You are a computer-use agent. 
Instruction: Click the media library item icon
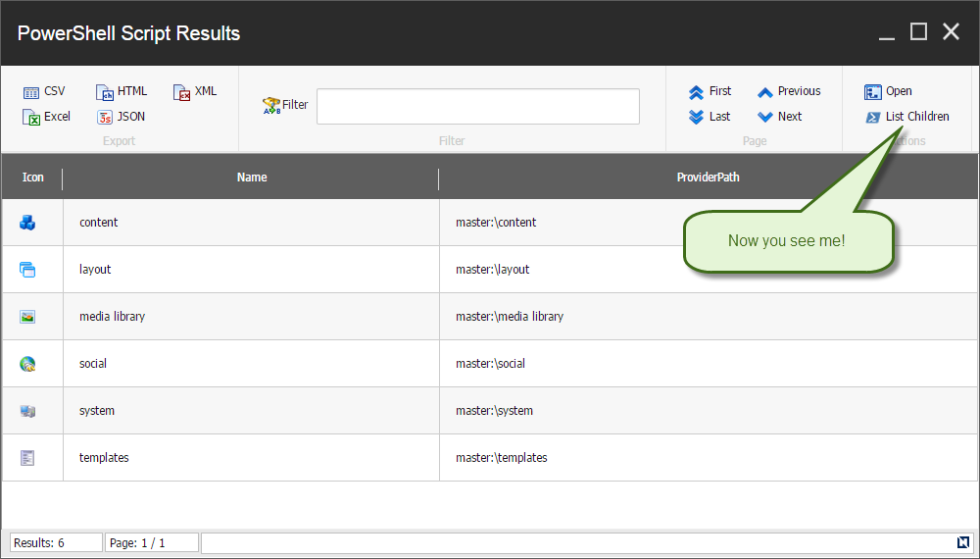tap(27, 317)
